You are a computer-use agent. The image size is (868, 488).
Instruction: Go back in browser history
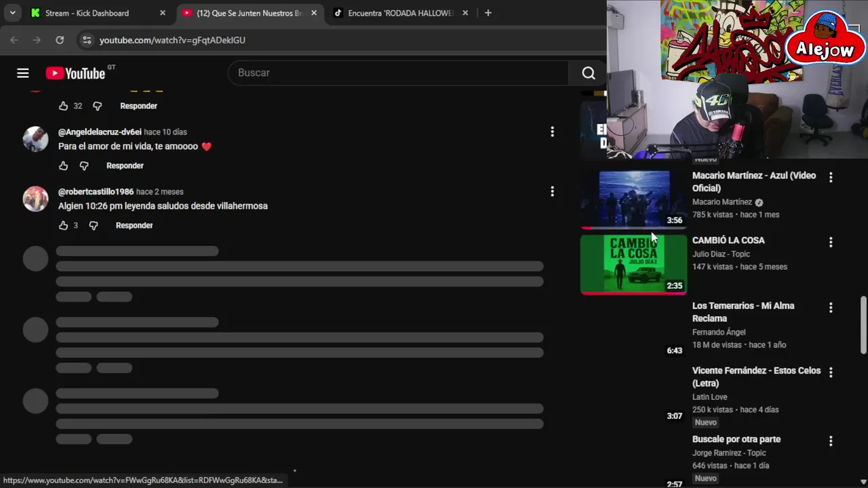click(x=14, y=40)
